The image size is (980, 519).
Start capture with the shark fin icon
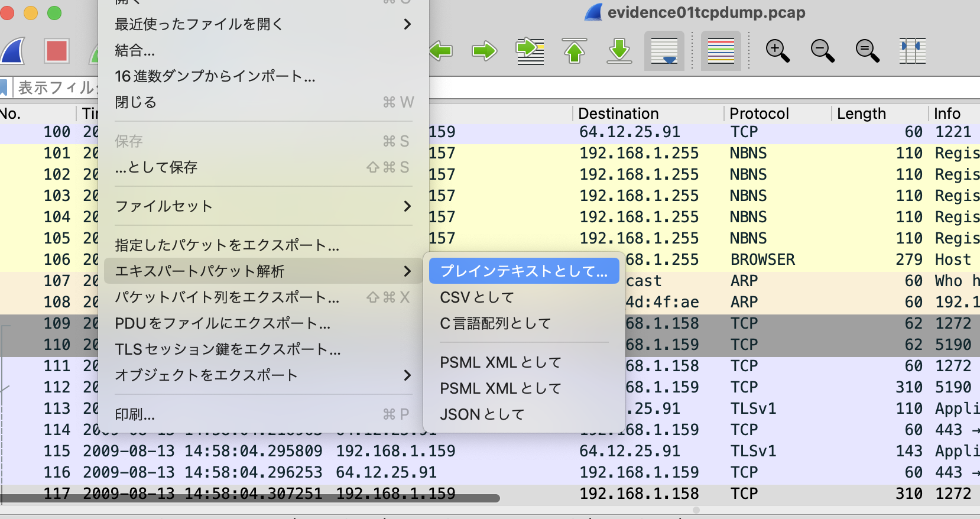pyautogui.click(x=13, y=51)
